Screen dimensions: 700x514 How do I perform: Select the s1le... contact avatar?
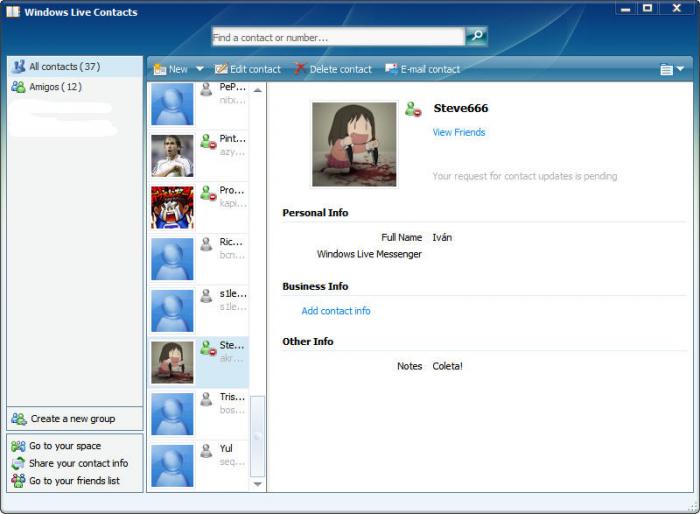pyautogui.click(x=172, y=311)
